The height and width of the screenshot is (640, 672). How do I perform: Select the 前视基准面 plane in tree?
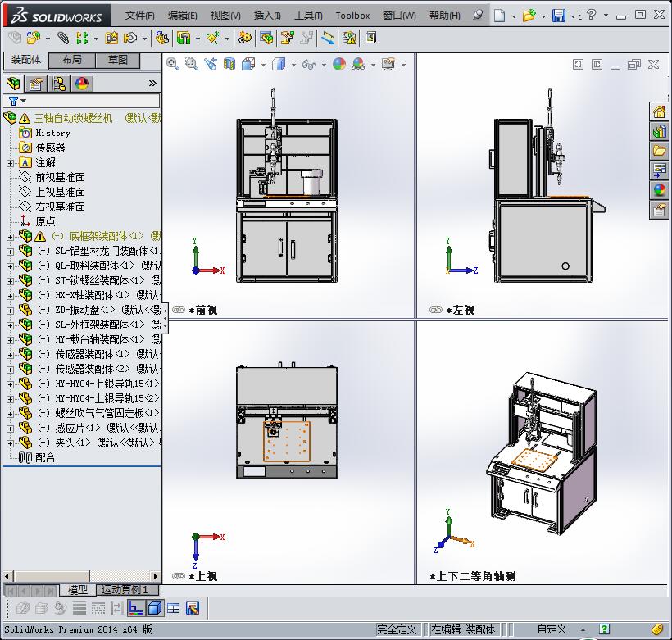pyautogui.click(x=60, y=178)
